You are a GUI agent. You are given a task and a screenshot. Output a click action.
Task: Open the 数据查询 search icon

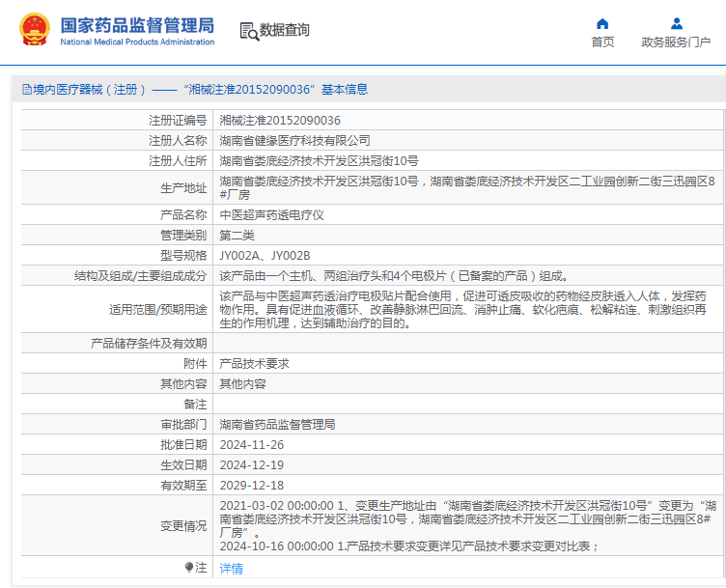coord(249,31)
